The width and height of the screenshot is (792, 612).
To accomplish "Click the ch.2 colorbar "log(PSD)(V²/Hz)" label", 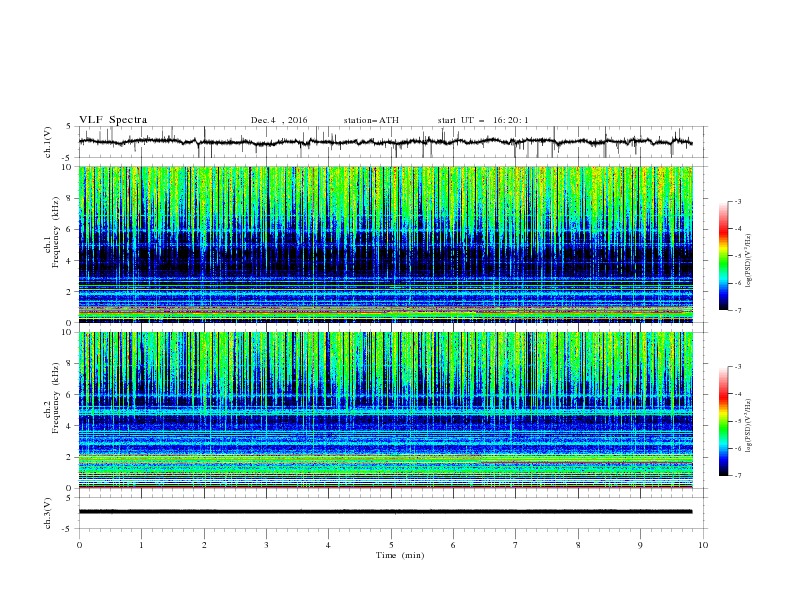I will point(749,426).
